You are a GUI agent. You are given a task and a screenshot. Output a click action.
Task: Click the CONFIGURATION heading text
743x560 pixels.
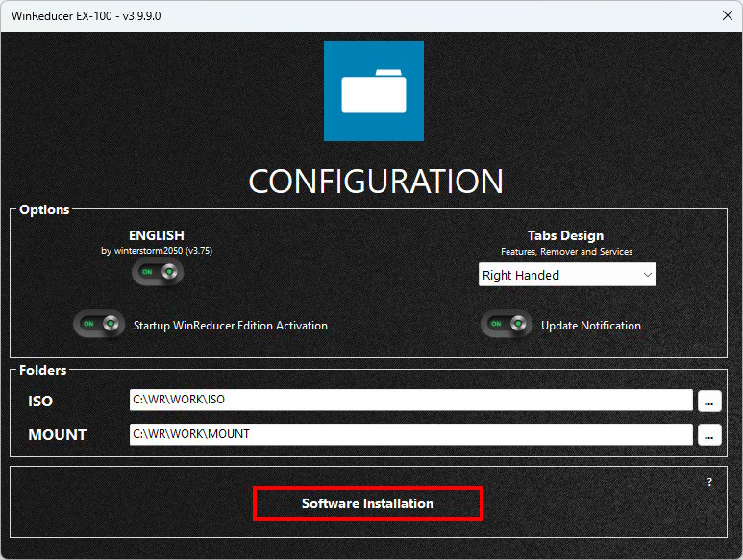[x=376, y=182]
